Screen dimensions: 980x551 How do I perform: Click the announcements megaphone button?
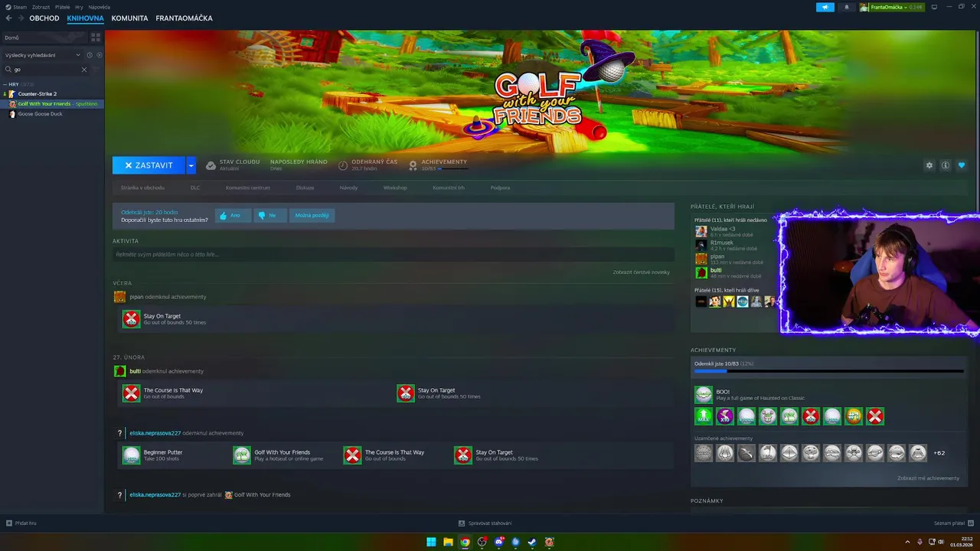[x=825, y=7]
